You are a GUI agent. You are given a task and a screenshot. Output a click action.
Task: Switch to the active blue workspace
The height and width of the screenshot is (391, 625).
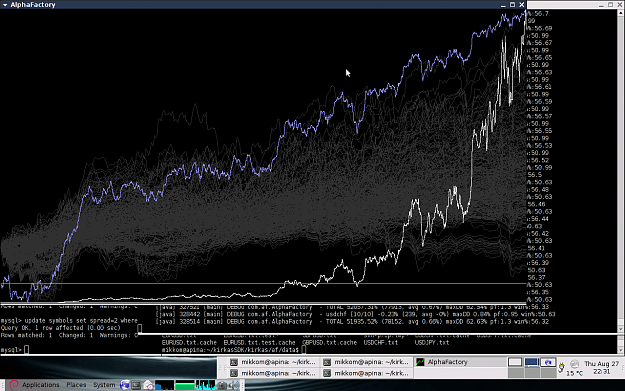tap(532, 362)
